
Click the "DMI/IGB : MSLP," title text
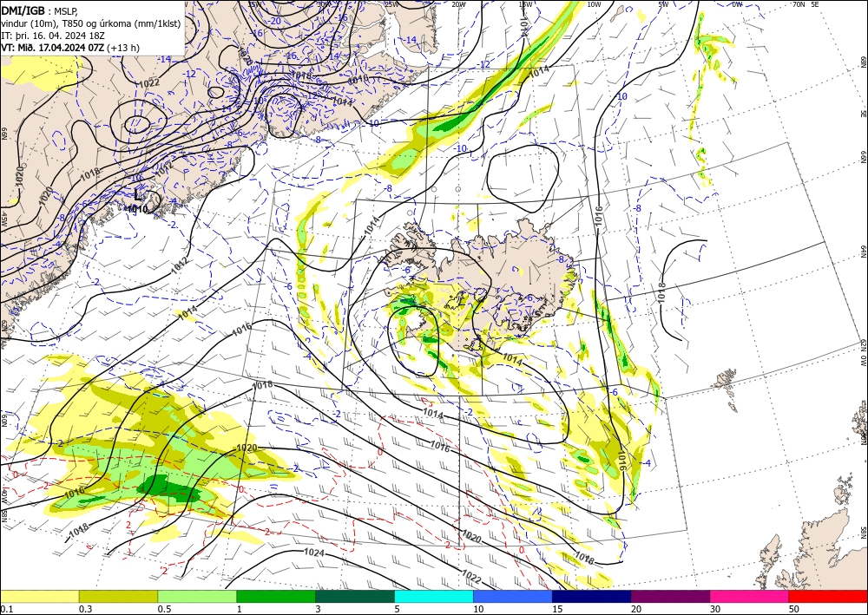click(39, 10)
